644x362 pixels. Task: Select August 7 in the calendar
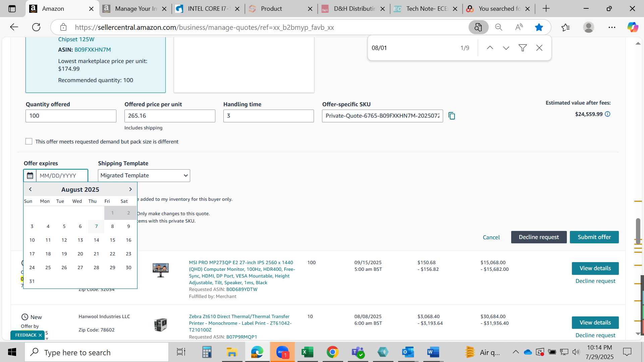click(96, 227)
